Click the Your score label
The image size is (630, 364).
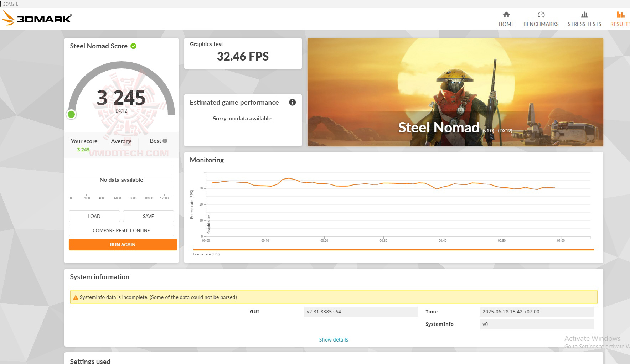coord(84,141)
